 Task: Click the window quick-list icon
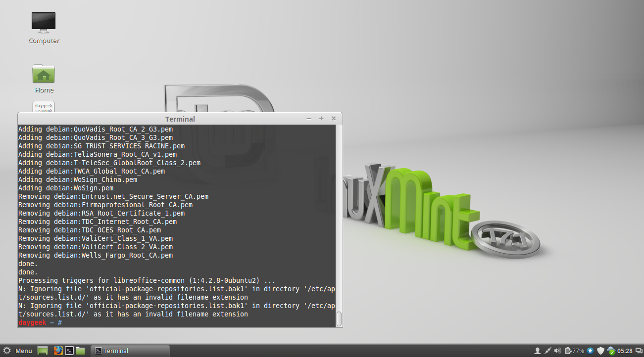638,351
